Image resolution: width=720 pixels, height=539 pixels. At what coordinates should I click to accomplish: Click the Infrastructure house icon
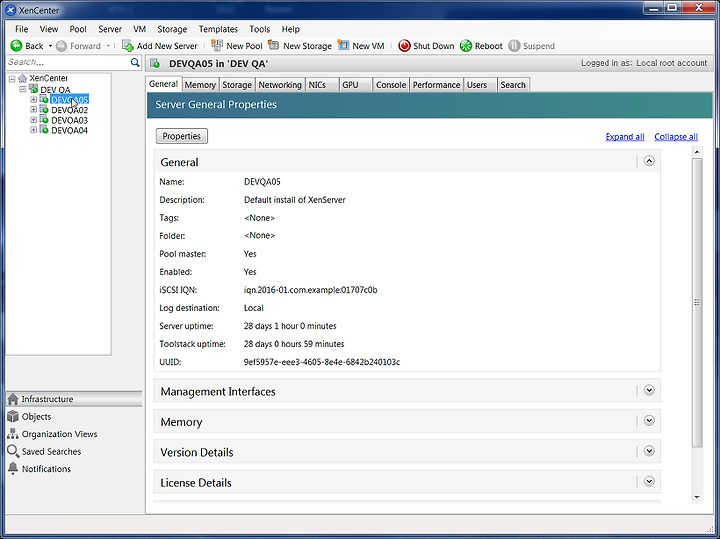13,399
